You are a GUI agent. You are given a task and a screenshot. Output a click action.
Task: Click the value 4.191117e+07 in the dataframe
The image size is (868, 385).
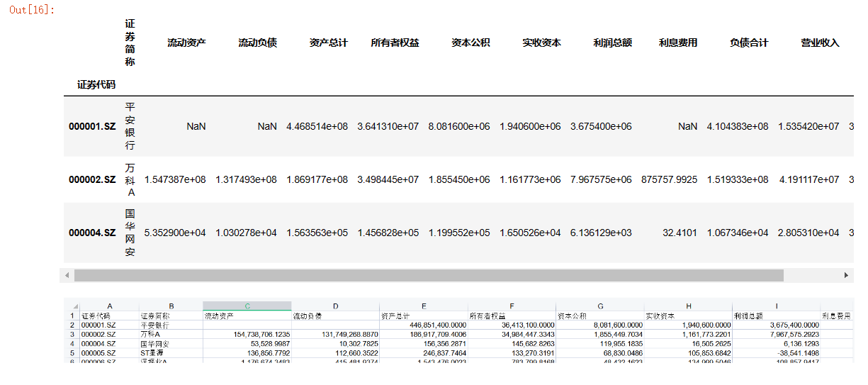coord(808,179)
